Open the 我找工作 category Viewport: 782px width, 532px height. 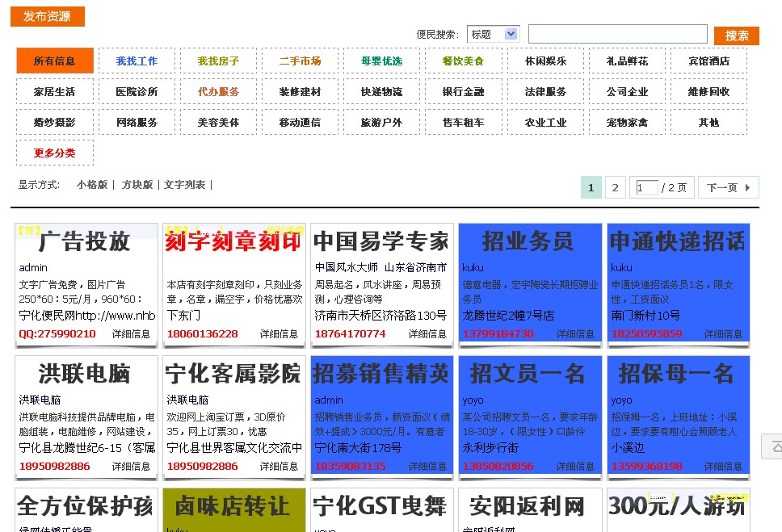[x=137, y=61]
